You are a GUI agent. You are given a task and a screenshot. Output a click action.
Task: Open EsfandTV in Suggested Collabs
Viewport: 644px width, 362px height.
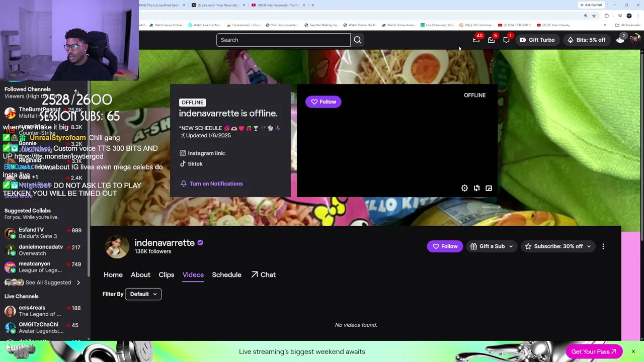click(44, 233)
